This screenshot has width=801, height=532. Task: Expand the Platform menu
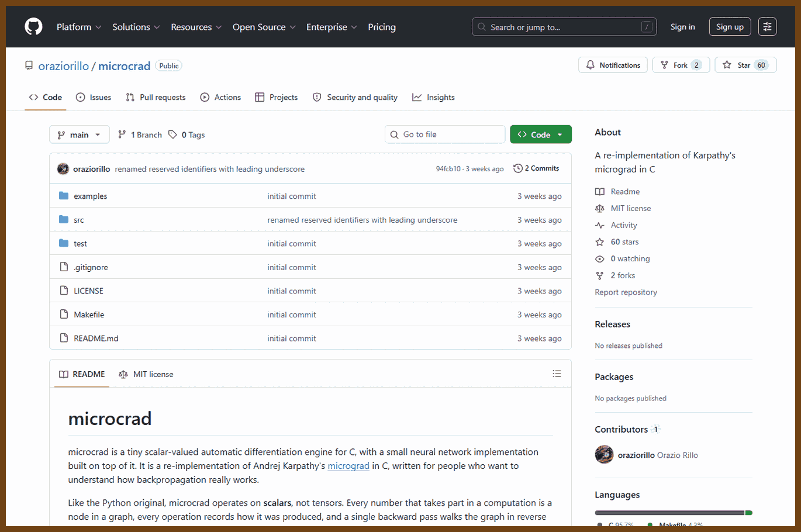79,27
